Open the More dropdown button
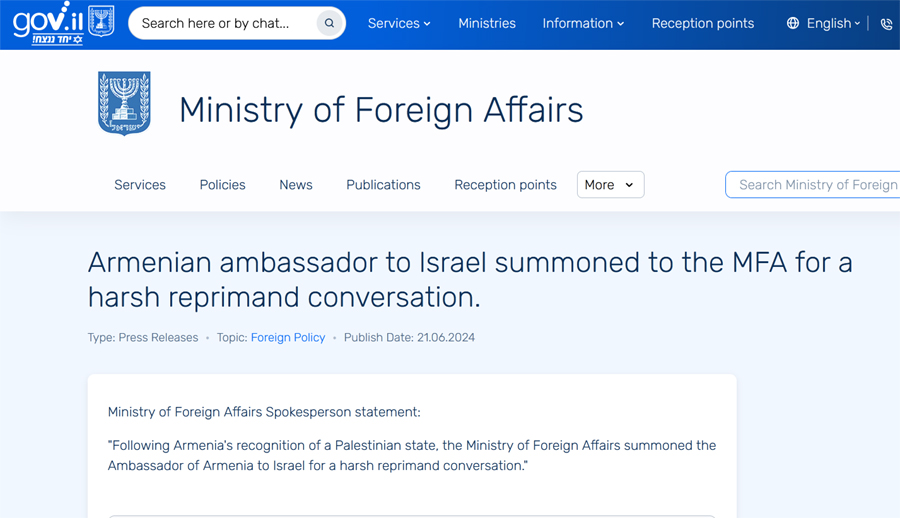The image size is (900, 518). 610,184
